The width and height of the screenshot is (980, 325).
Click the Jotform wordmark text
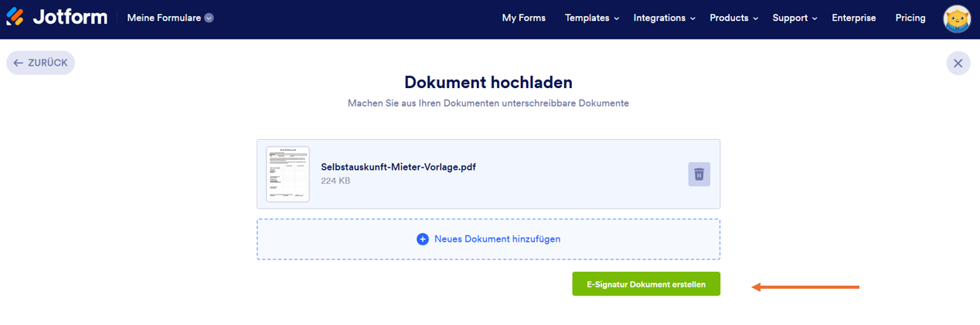click(70, 17)
